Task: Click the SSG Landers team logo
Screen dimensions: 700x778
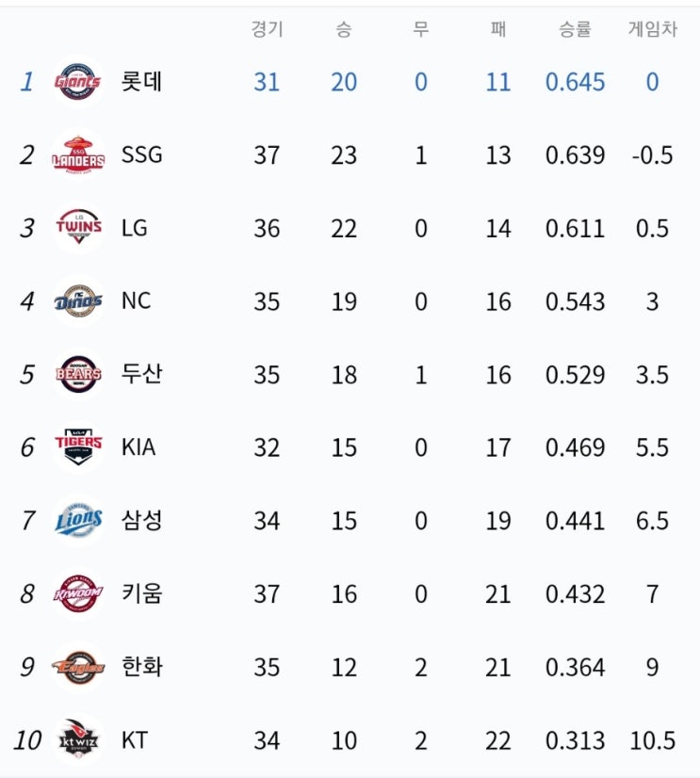Action: pyautogui.click(x=78, y=154)
